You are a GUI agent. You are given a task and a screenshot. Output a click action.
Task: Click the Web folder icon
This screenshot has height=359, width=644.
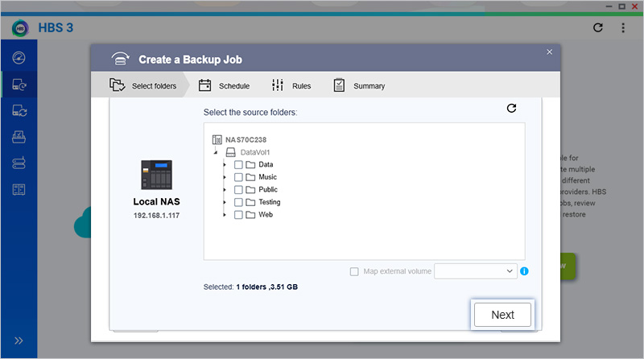(x=250, y=215)
